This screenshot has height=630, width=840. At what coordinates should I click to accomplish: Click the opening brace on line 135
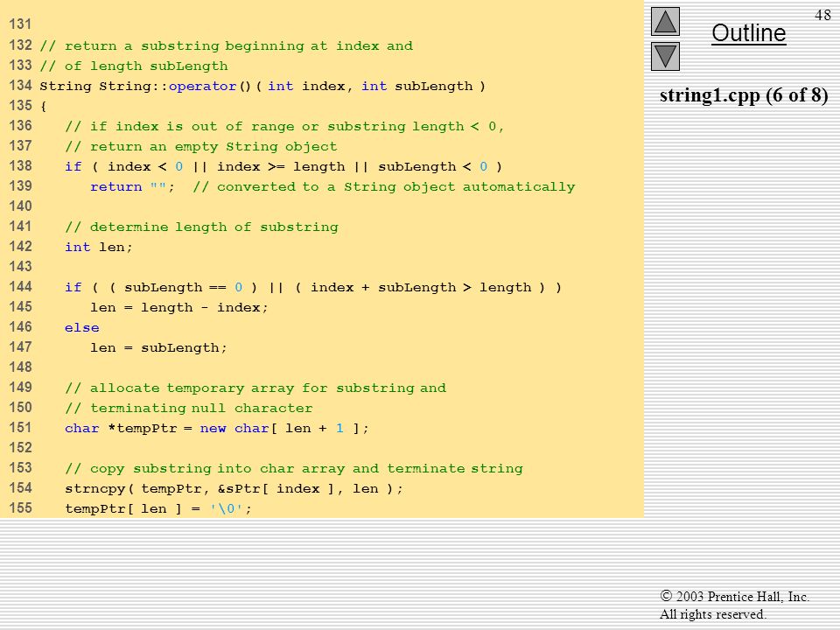43,107
